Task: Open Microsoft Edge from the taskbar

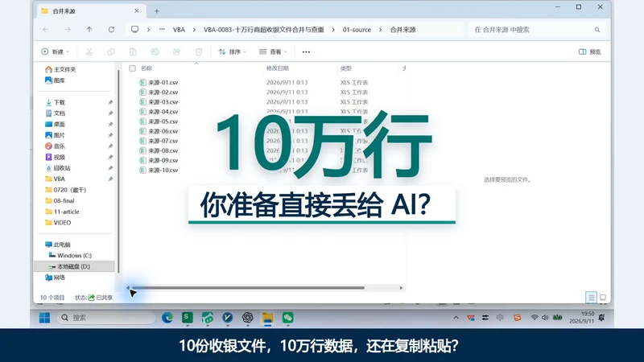Action: (x=167, y=318)
